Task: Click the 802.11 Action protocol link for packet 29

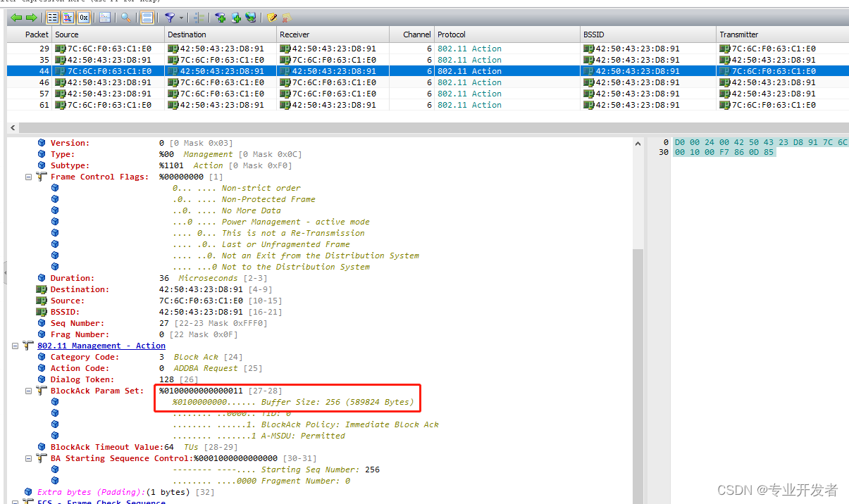Action: (469, 49)
